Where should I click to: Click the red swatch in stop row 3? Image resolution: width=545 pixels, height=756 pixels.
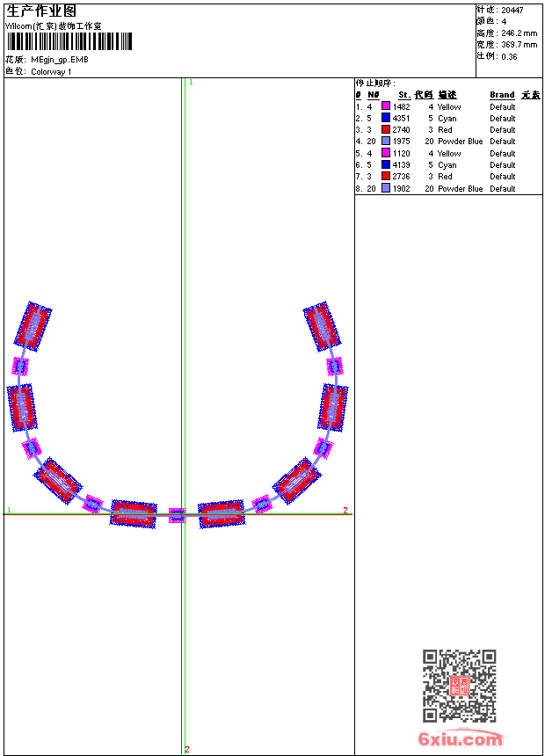pyautogui.click(x=386, y=129)
